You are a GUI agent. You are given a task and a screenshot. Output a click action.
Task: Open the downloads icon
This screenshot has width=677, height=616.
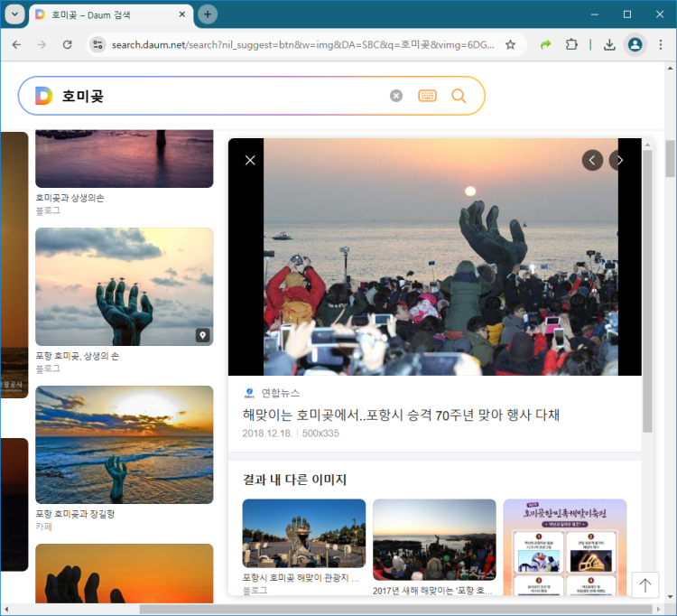(609, 44)
